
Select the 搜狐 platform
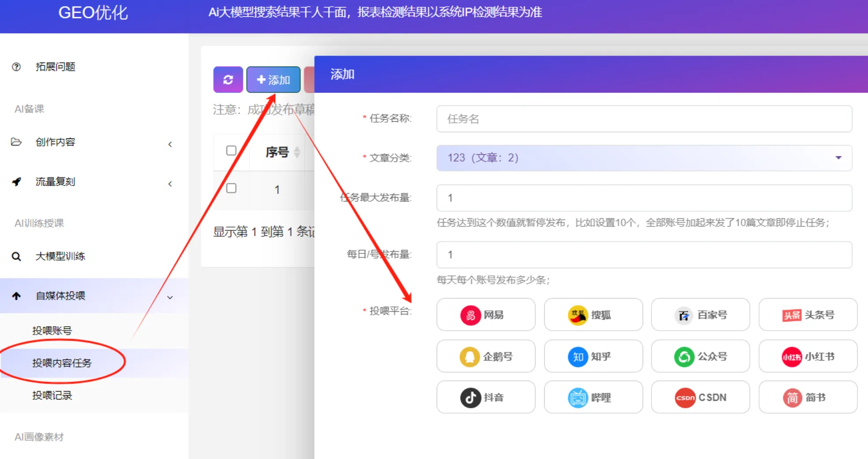[x=593, y=315]
